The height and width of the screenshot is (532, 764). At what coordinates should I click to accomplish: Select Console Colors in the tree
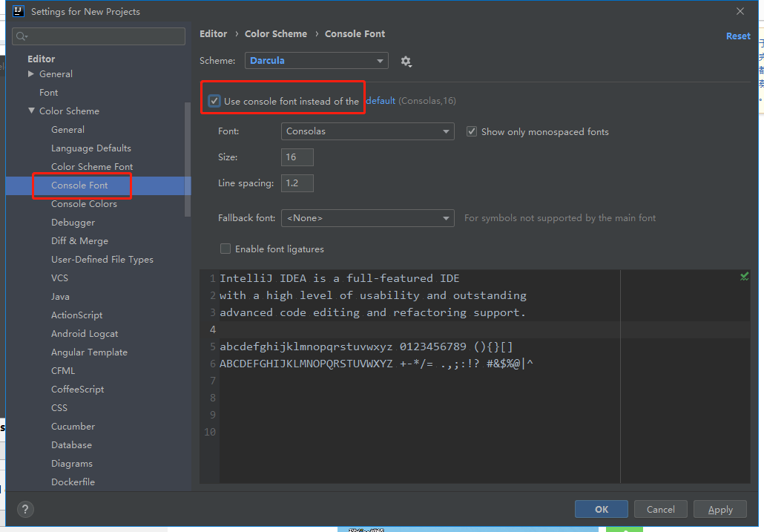tap(84, 203)
